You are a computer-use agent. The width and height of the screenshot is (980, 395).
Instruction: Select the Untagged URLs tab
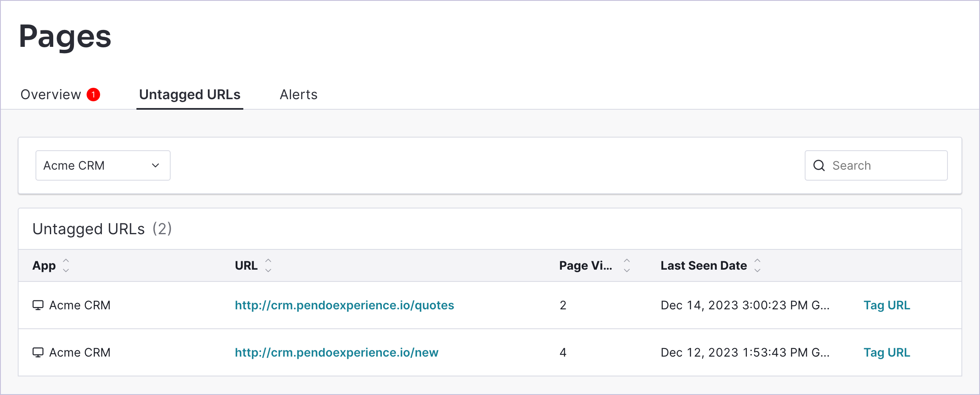[x=190, y=95]
